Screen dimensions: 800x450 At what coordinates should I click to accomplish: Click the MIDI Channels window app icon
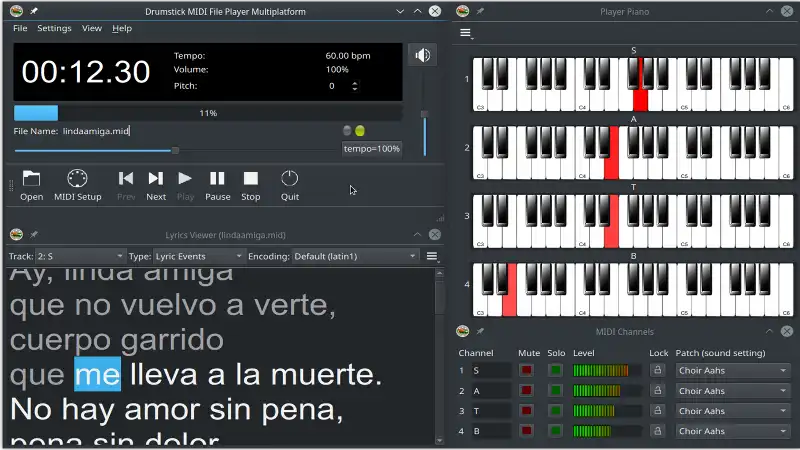click(463, 331)
